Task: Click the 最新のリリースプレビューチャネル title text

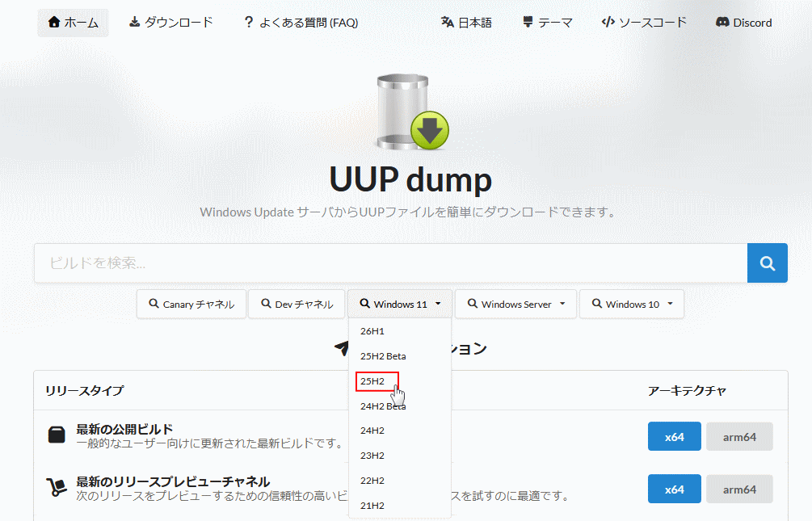Action: 173,481
